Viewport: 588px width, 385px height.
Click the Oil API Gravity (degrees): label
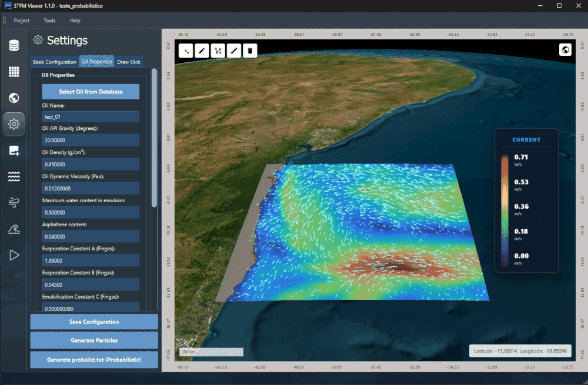(70, 128)
